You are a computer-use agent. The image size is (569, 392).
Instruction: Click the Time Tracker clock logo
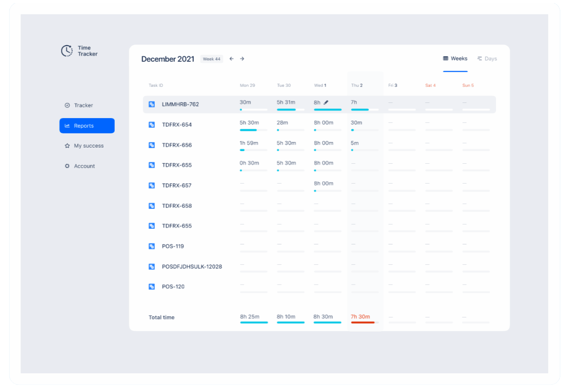pyautogui.click(x=67, y=51)
